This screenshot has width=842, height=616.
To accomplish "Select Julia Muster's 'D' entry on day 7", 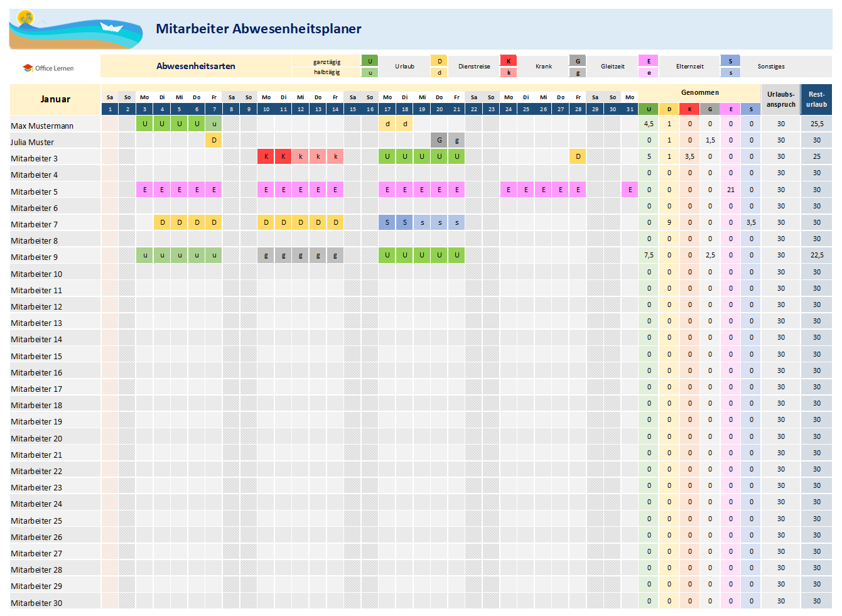I will click(x=214, y=140).
